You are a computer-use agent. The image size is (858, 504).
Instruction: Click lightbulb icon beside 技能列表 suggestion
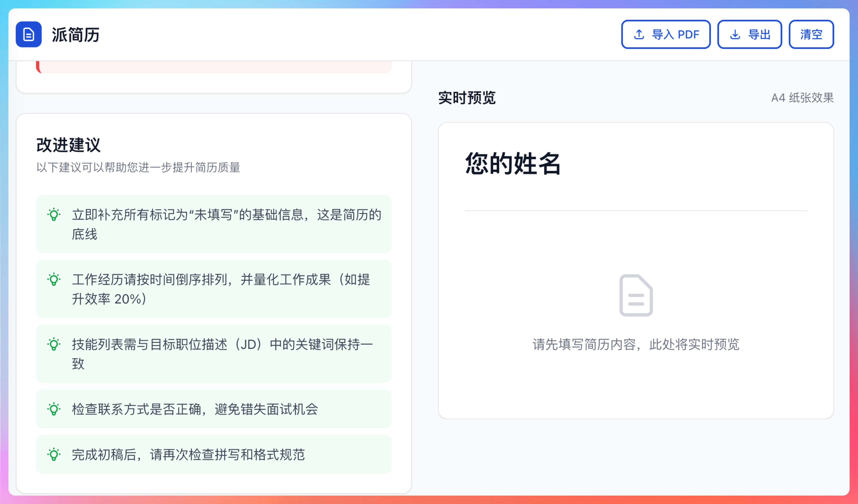[x=54, y=344]
